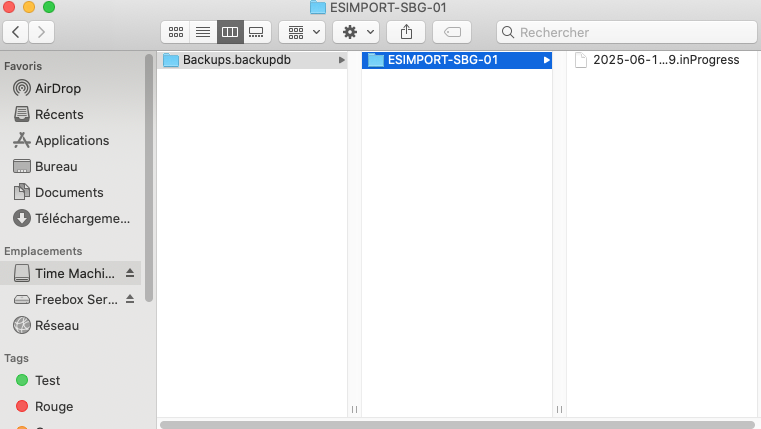Eject the Freebox Server volume
Image resolution: width=761 pixels, height=429 pixels.
[x=130, y=299]
